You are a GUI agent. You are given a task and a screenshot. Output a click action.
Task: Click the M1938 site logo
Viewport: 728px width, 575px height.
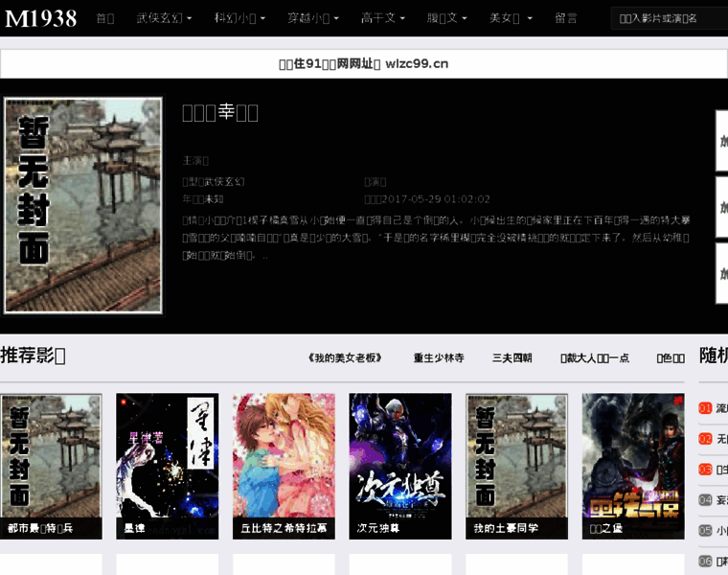(x=41, y=18)
